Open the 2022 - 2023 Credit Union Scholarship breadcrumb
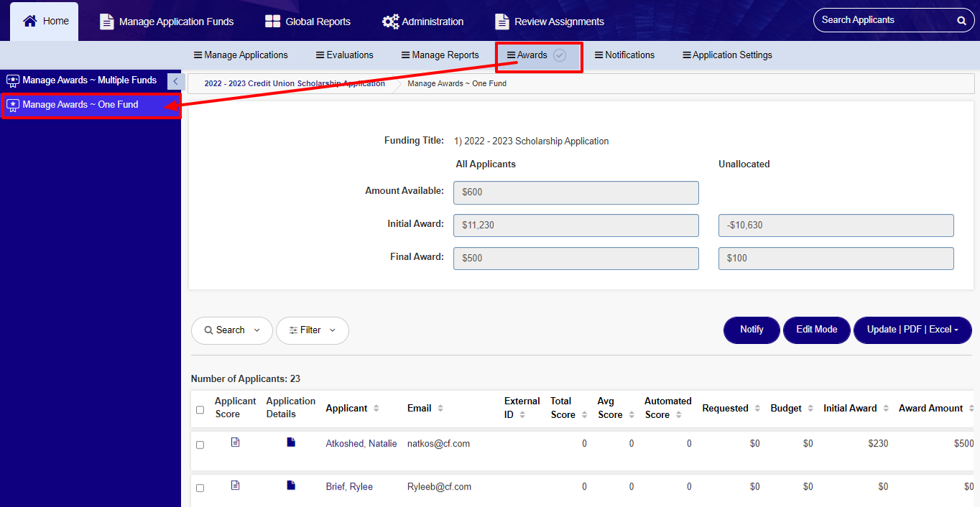 (x=295, y=83)
